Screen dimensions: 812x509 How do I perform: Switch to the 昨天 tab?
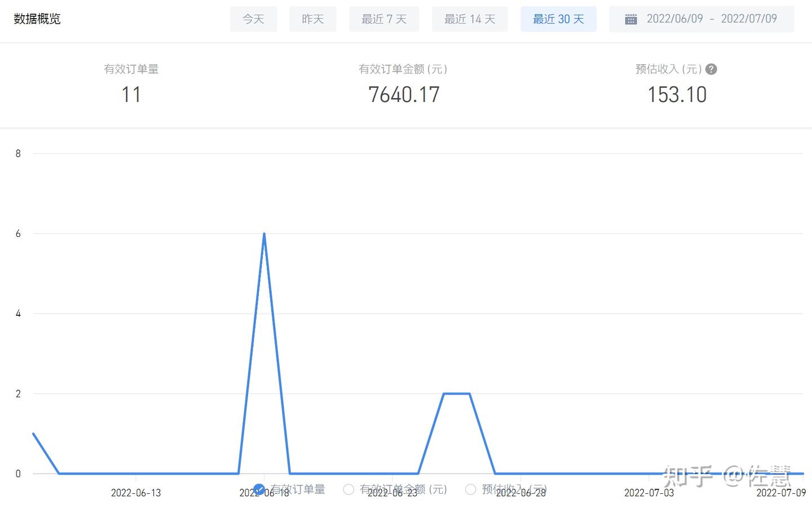312,19
